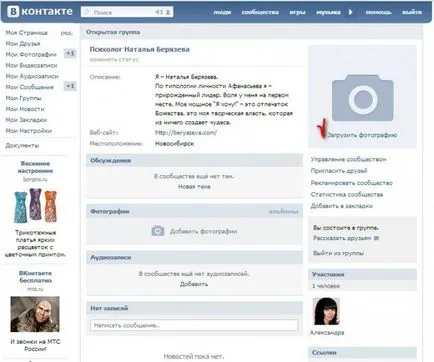This screenshot has width=434, height=362.
Task: Open Мои Закладки
Action: [26, 120]
